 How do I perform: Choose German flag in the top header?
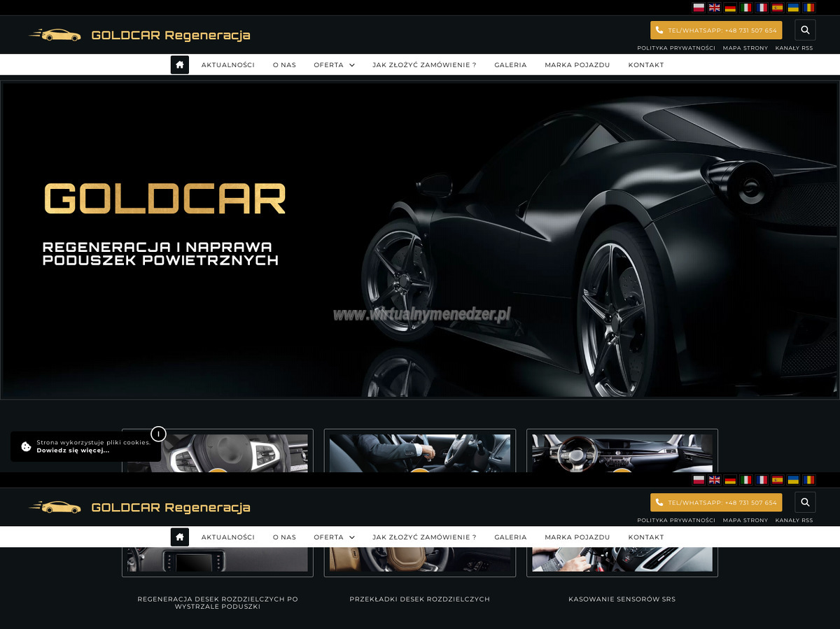[730, 8]
